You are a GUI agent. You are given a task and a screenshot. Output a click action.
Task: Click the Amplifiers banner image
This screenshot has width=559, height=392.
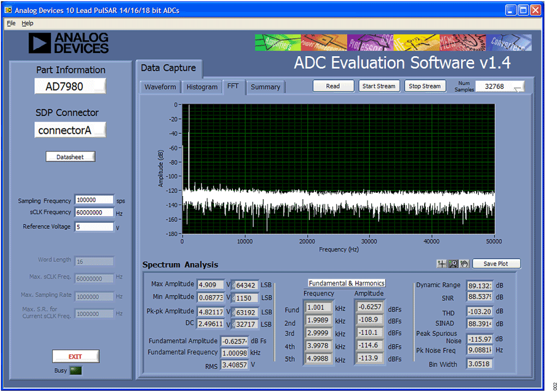pyautogui.click(x=277, y=43)
